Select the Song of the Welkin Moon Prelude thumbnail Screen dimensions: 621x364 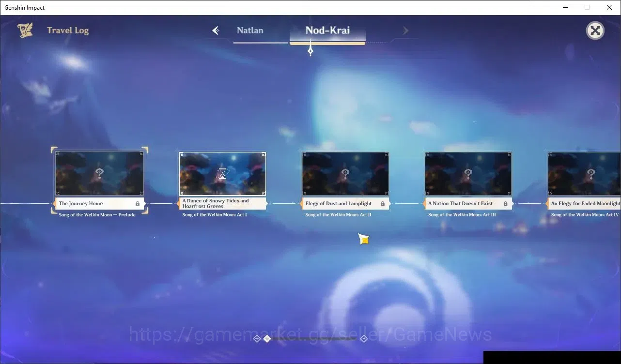[99, 173]
